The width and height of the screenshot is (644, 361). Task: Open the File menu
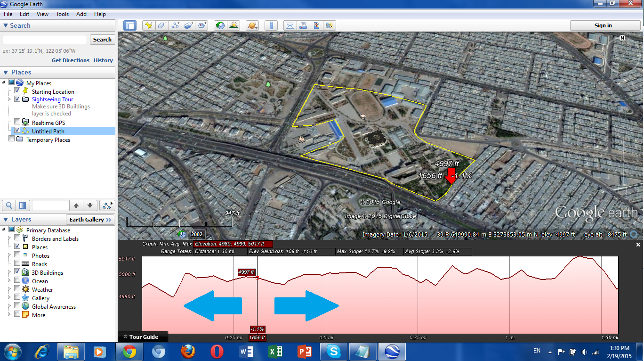tap(8, 14)
